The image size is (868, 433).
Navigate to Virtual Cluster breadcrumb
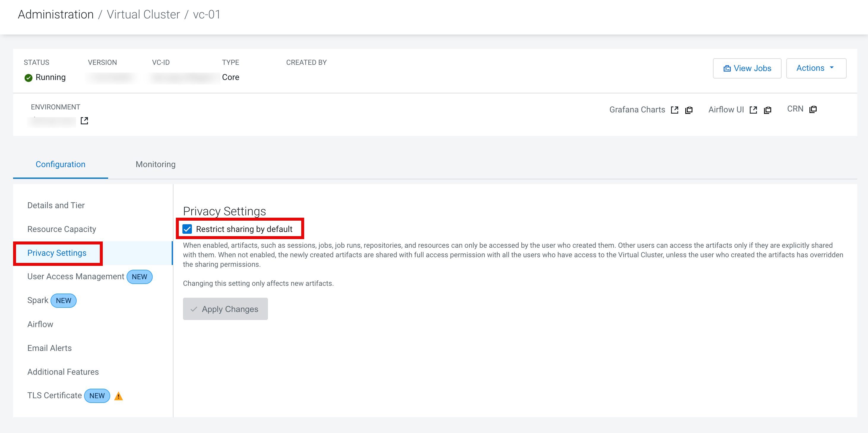tap(143, 15)
